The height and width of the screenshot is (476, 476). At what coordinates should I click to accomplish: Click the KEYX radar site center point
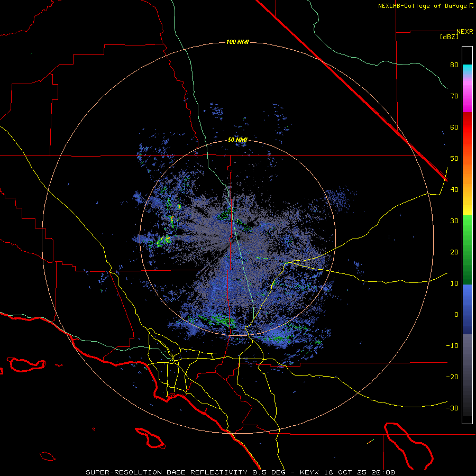point(237,237)
